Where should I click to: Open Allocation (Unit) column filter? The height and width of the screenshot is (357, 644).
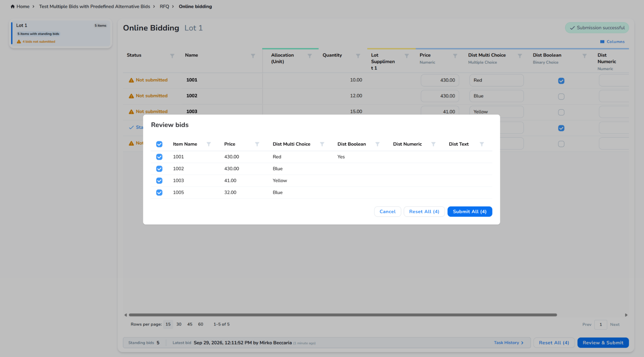(x=310, y=56)
